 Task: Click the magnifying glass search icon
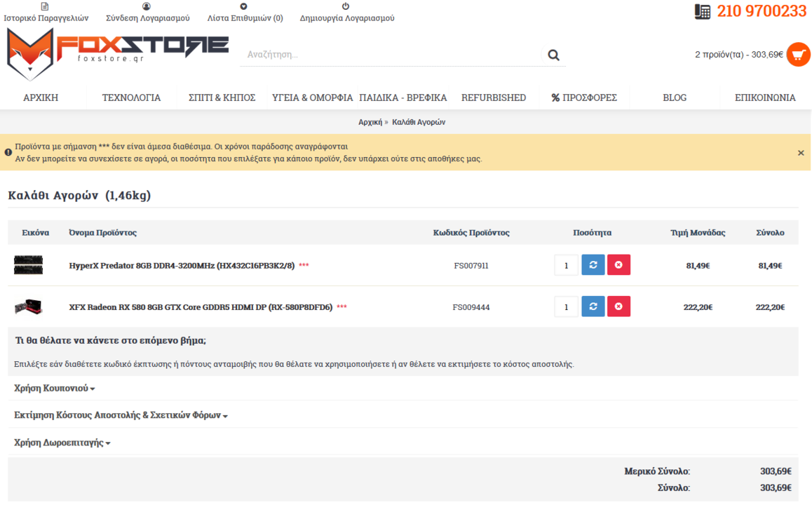coord(553,55)
